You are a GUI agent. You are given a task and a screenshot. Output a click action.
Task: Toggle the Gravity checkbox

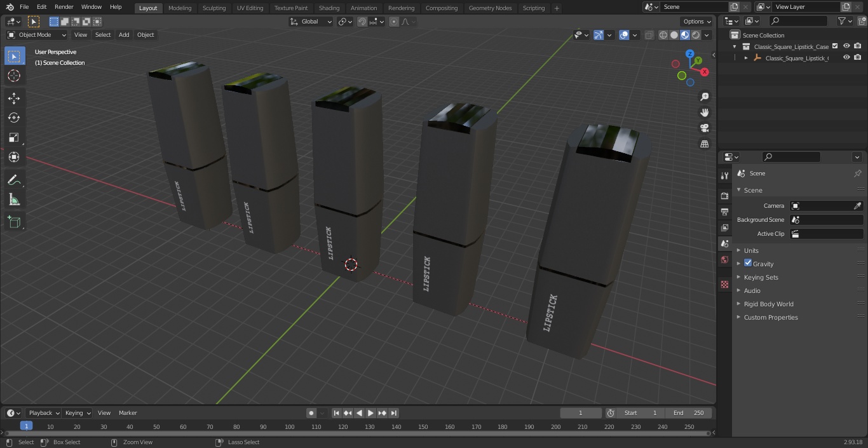pyautogui.click(x=748, y=263)
